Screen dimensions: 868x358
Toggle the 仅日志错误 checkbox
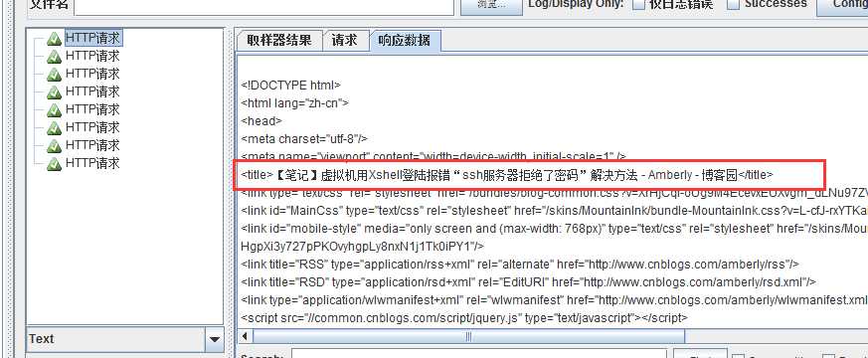(638, 4)
